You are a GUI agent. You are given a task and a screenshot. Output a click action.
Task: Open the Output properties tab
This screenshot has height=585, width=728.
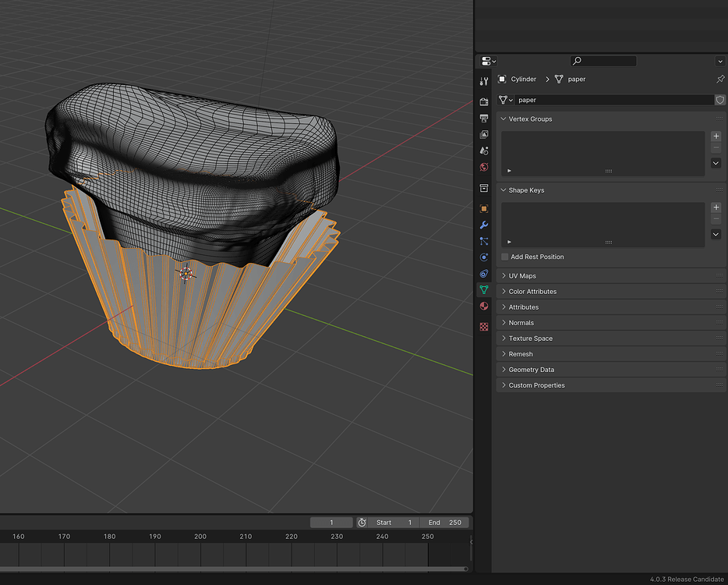pyautogui.click(x=484, y=118)
